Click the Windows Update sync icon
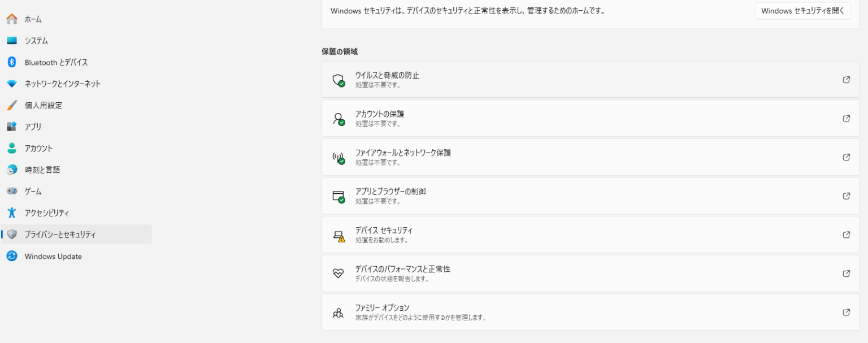 (12, 256)
